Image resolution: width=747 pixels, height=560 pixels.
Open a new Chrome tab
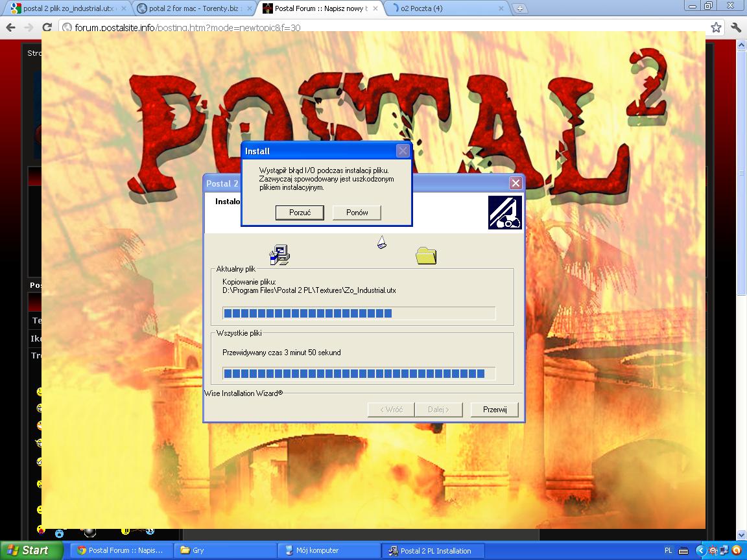click(x=519, y=8)
